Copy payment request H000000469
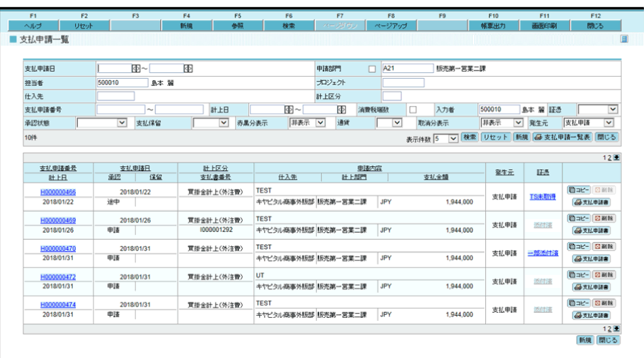Screen dimensions: 644x358 579,218
